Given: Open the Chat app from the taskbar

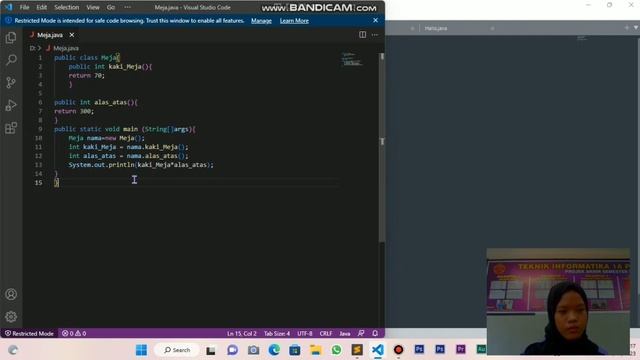Looking at the screenshot, I should point(232,350).
